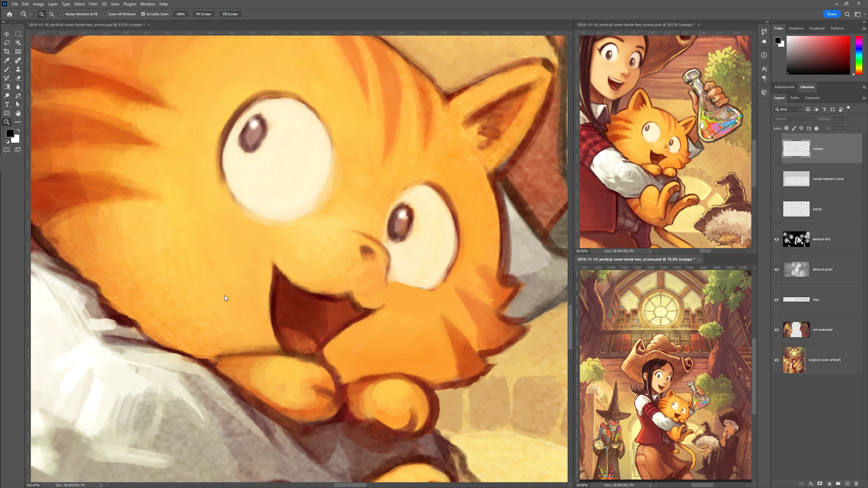
Task: Select the Crop tool
Action: click(x=7, y=52)
